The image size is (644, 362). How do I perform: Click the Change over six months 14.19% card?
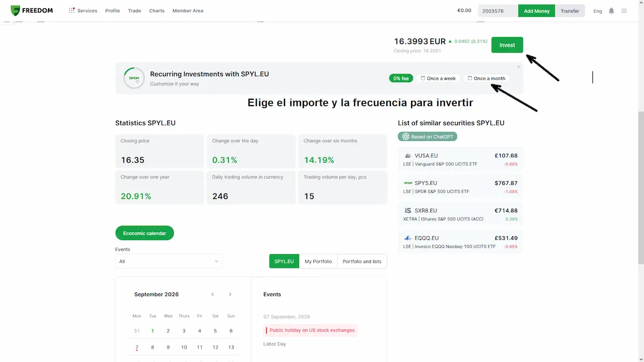(342, 151)
